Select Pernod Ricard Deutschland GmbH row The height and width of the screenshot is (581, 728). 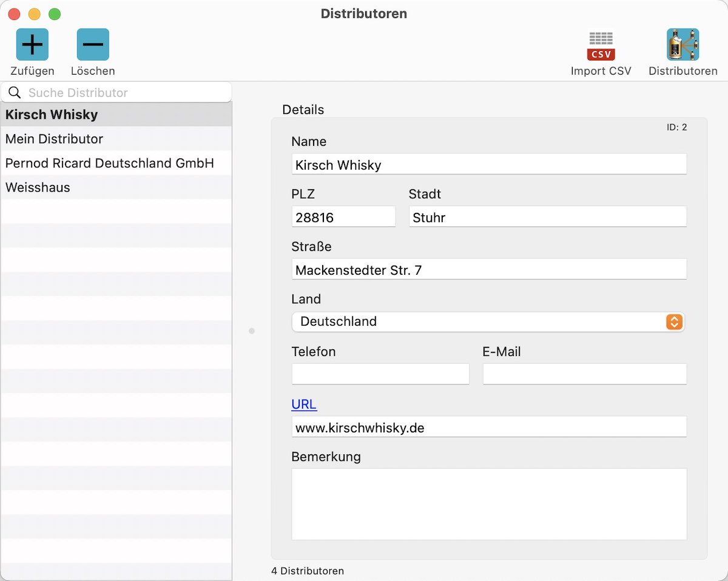116,163
